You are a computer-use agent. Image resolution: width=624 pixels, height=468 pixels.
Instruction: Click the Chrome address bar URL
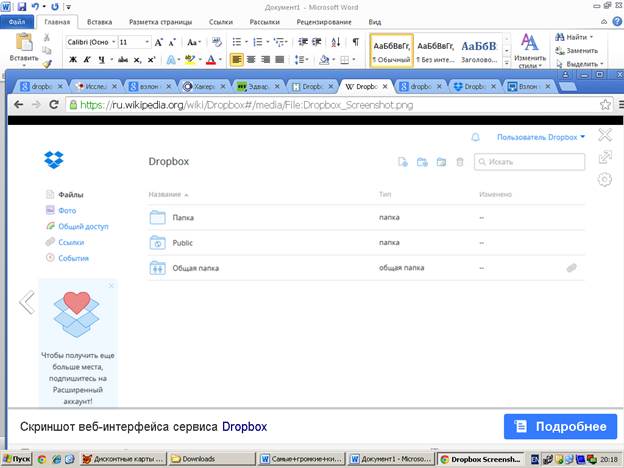247,105
